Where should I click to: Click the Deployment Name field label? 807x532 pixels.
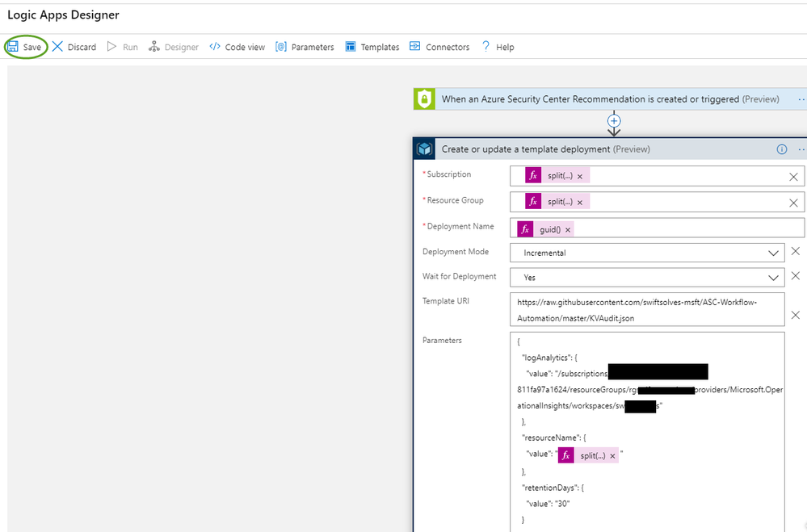click(x=460, y=226)
